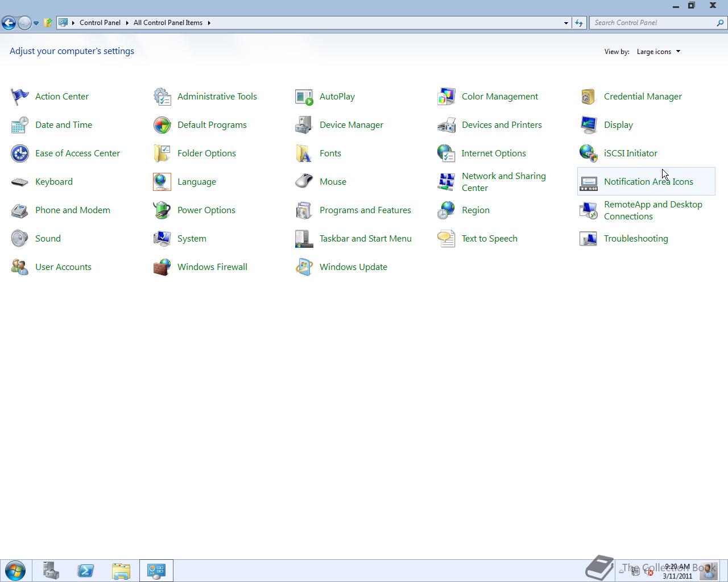This screenshot has height=582, width=728.
Task: Open the iSCSI Initiator icon
Action: (x=588, y=153)
